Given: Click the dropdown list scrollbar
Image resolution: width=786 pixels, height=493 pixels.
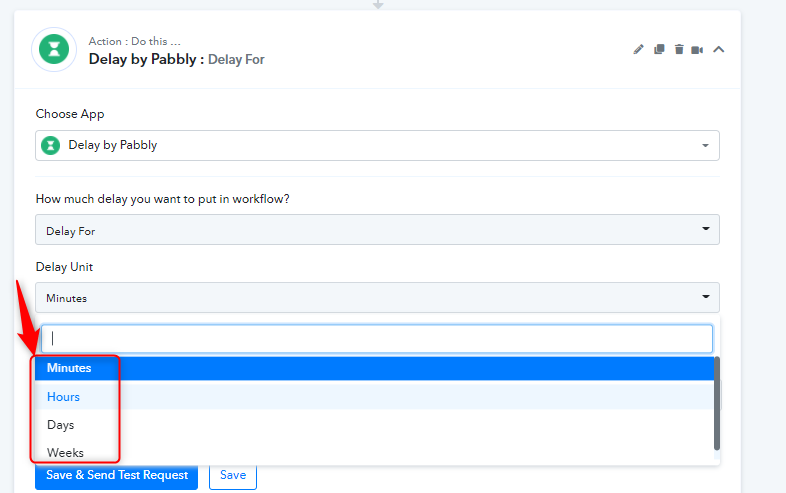Looking at the screenshot, I should [x=717, y=403].
